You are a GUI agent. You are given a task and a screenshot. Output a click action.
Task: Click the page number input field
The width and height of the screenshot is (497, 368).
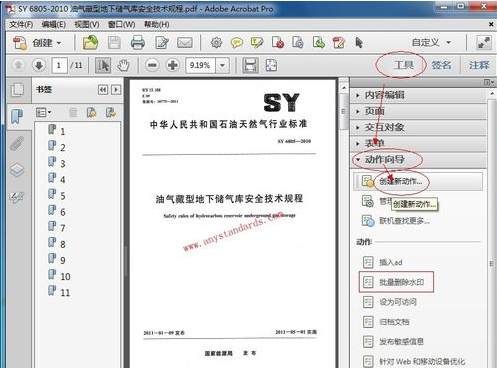coord(59,65)
